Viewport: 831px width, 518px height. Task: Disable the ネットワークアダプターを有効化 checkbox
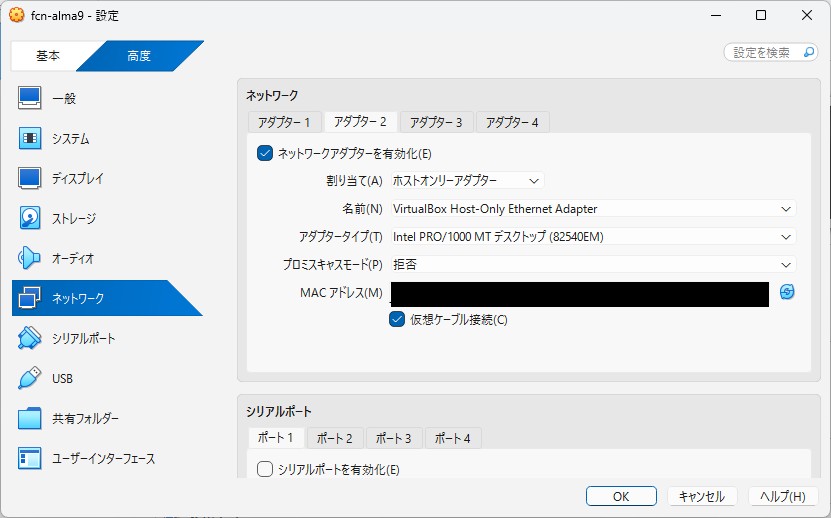pyautogui.click(x=264, y=153)
